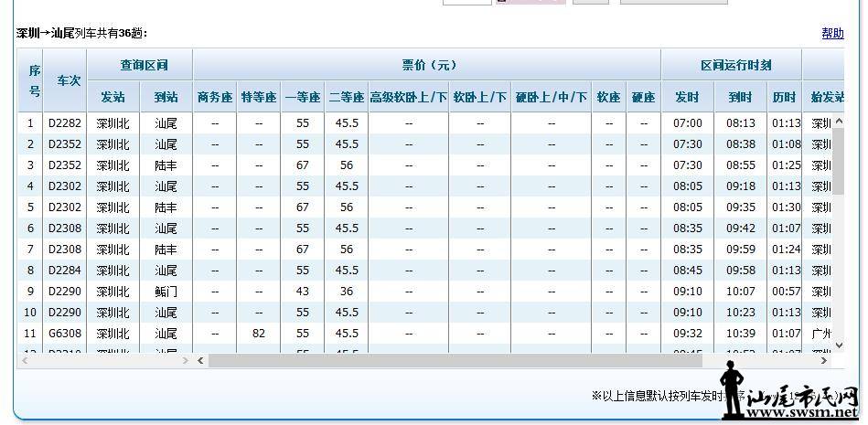The width and height of the screenshot is (868, 425).
Task: Click the wide horizontal scrollbar thumb
Action: click(x=457, y=361)
